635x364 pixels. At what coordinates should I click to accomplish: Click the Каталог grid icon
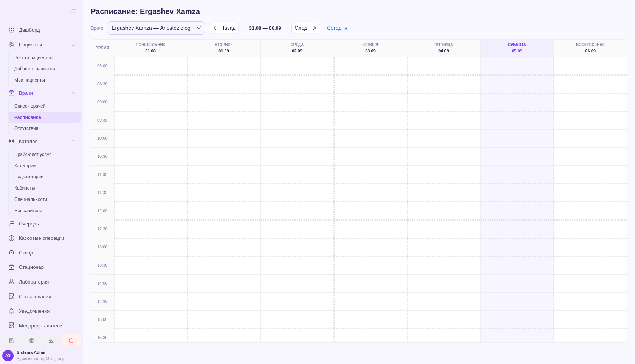coord(11,141)
